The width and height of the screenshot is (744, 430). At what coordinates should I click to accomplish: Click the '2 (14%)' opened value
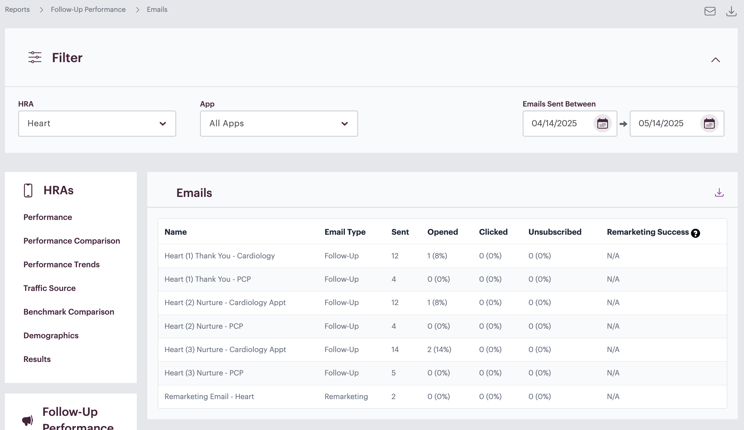click(x=439, y=349)
